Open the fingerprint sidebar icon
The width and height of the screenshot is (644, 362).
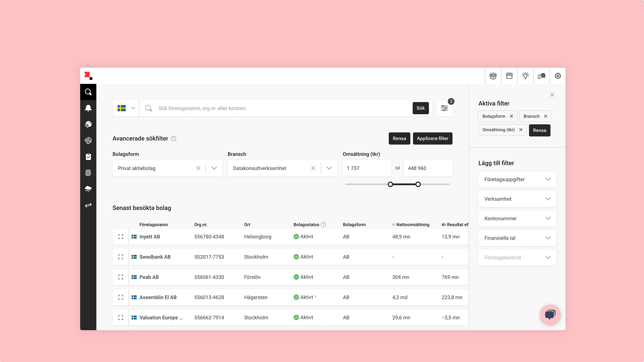pyautogui.click(x=88, y=173)
